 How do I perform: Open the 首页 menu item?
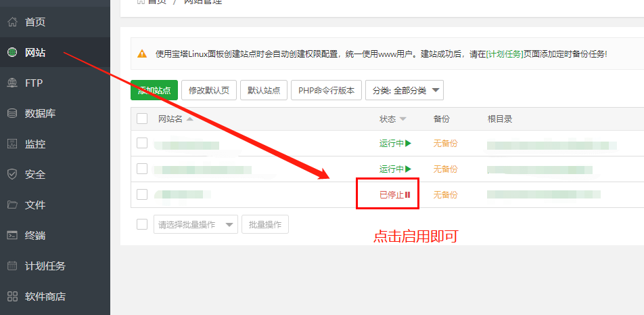pyautogui.click(x=55, y=22)
